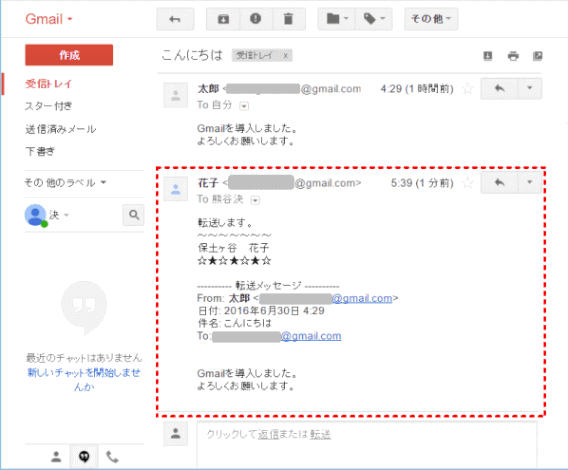Click avatar beside the reply box
568x470 pixels.
176,433
